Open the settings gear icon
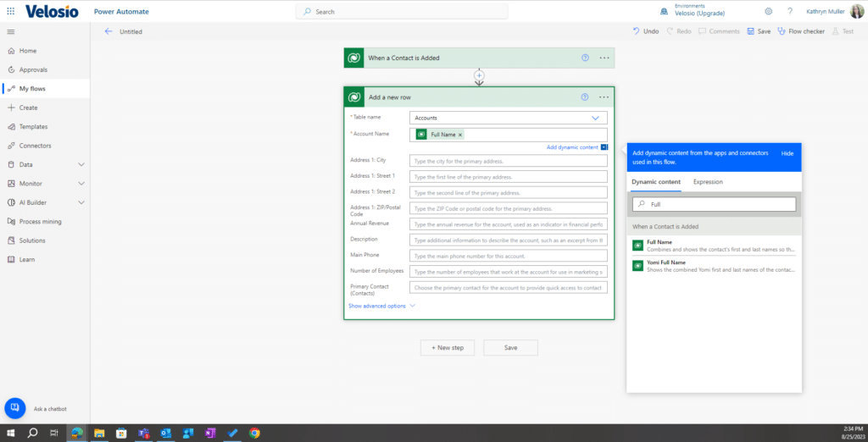Viewport: 868px width, 442px height. pyautogui.click(x=768, y=11)
